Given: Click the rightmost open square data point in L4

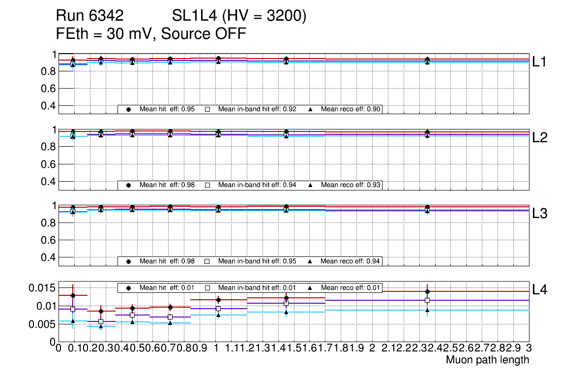Looking at the screenshot, I should [427, 300].
